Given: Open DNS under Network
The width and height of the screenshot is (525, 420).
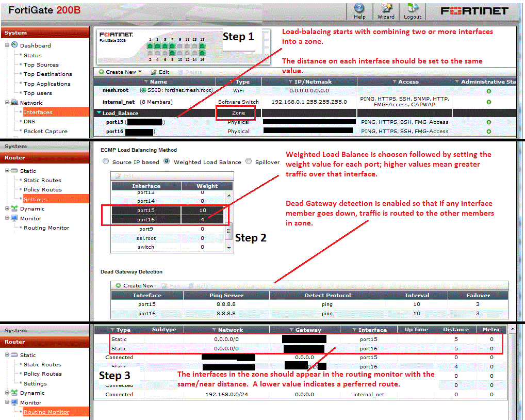Looking at the screenshot, I should click(29, 122).
